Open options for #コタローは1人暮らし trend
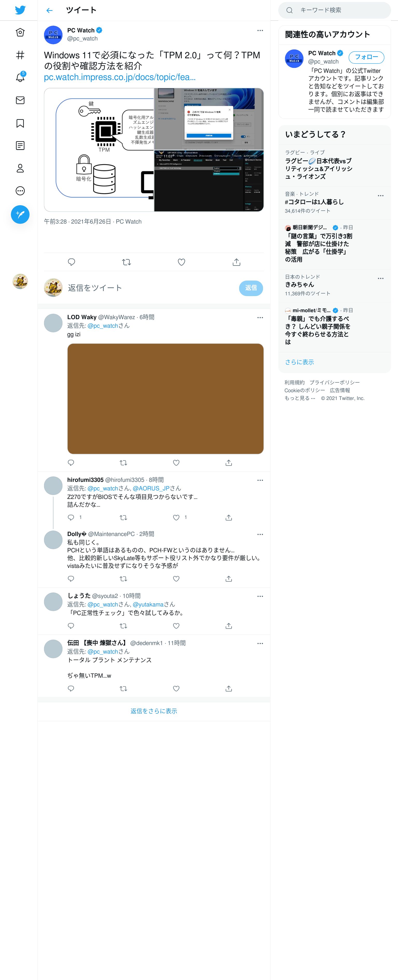Screen dimensions: 398x980 click(x=380, y=196)
